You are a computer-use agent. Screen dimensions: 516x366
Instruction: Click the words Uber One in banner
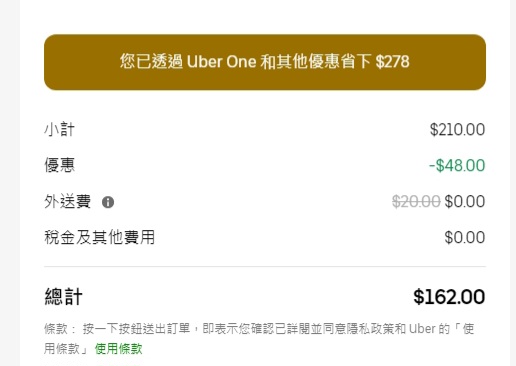click(x=222, y=62)
